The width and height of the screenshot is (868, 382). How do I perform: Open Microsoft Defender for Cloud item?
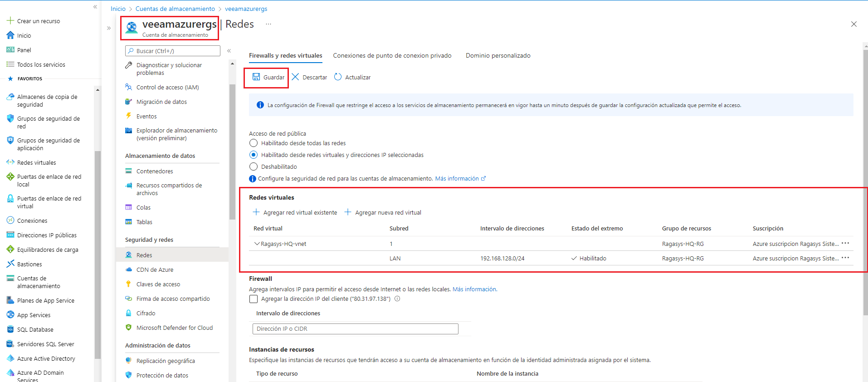(174, 328)
